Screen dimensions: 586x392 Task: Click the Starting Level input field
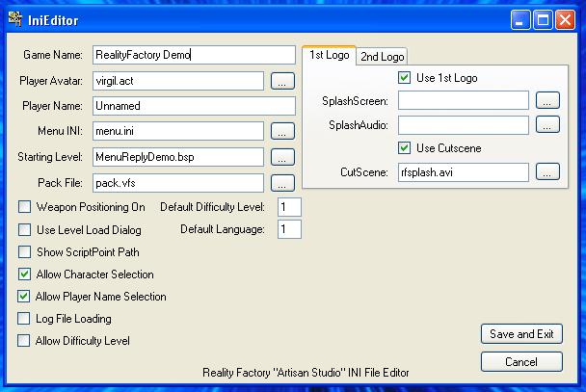pyautogui.click(x=178, y=157)
